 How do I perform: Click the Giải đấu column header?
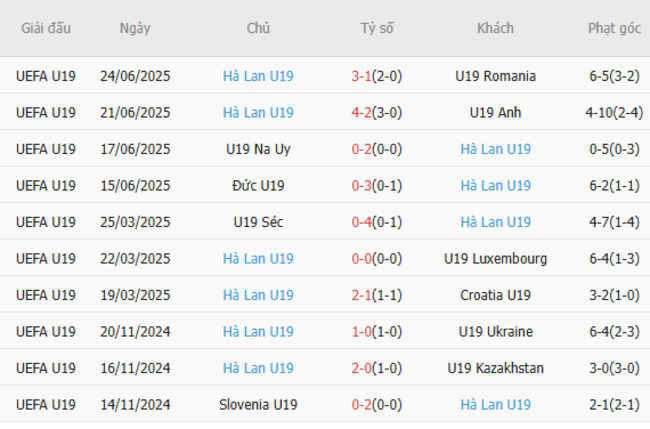tap(46, 28)
